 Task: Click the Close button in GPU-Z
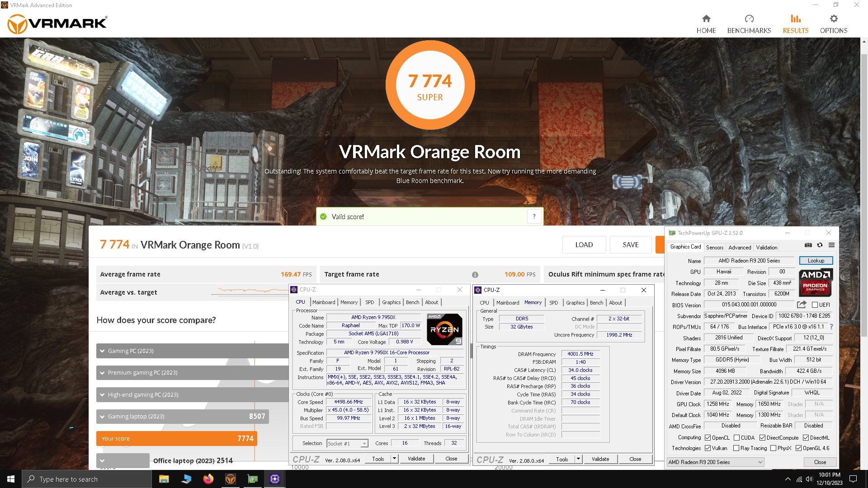(820, 462)
